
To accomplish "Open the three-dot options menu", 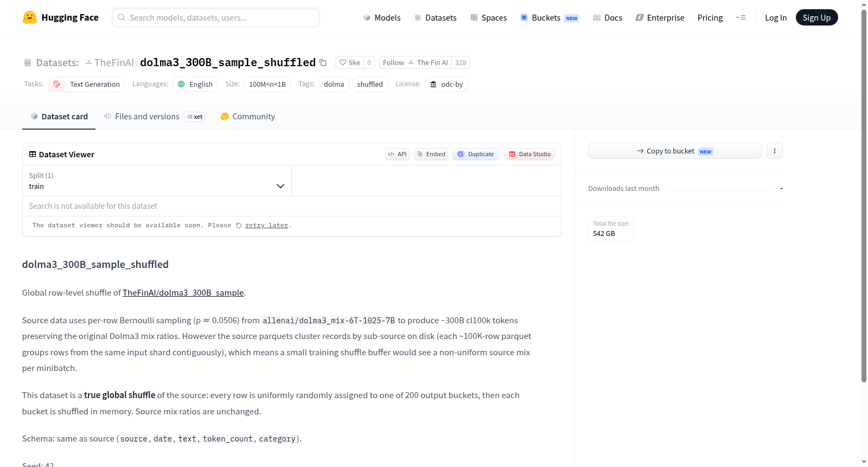I will coord(775,151).
